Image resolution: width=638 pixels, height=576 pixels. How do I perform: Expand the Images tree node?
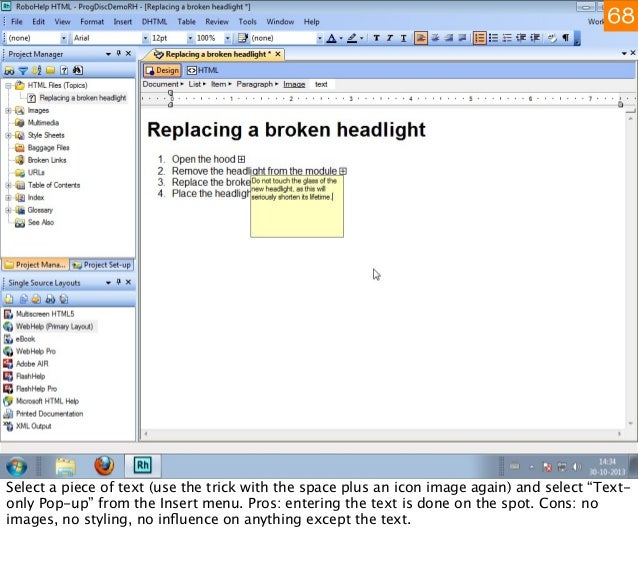(x=8, y=110)
